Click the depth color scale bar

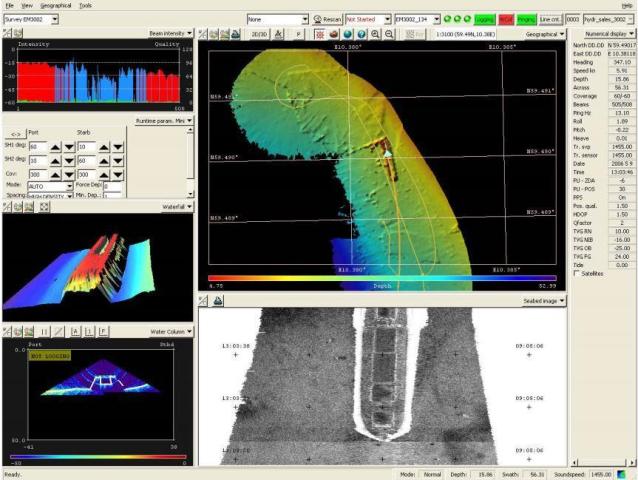[382, 278]
